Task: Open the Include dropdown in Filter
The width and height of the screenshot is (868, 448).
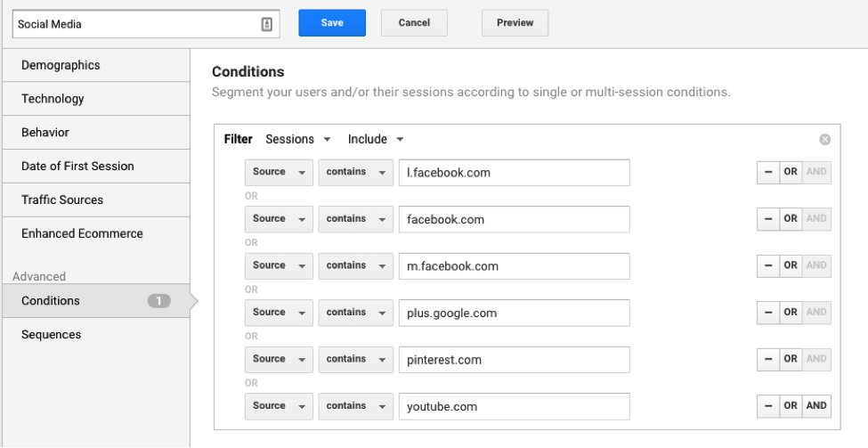Action: [376, 140]
